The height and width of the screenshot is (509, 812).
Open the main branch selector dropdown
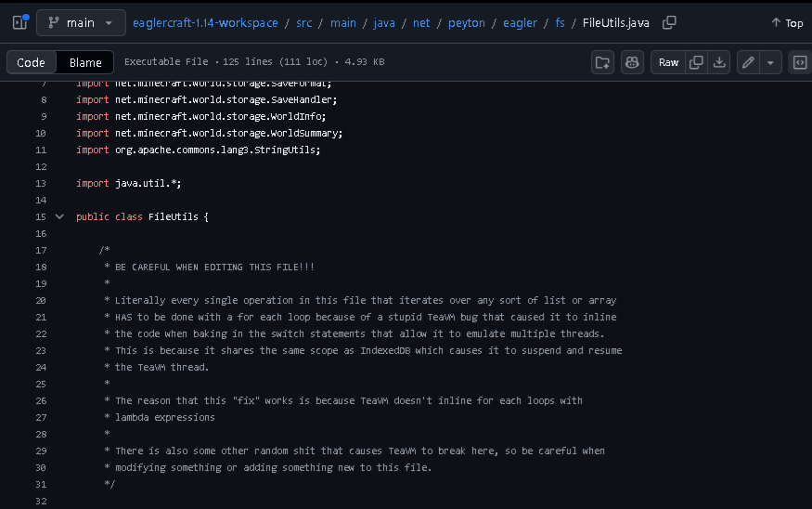tap(81, 23)
